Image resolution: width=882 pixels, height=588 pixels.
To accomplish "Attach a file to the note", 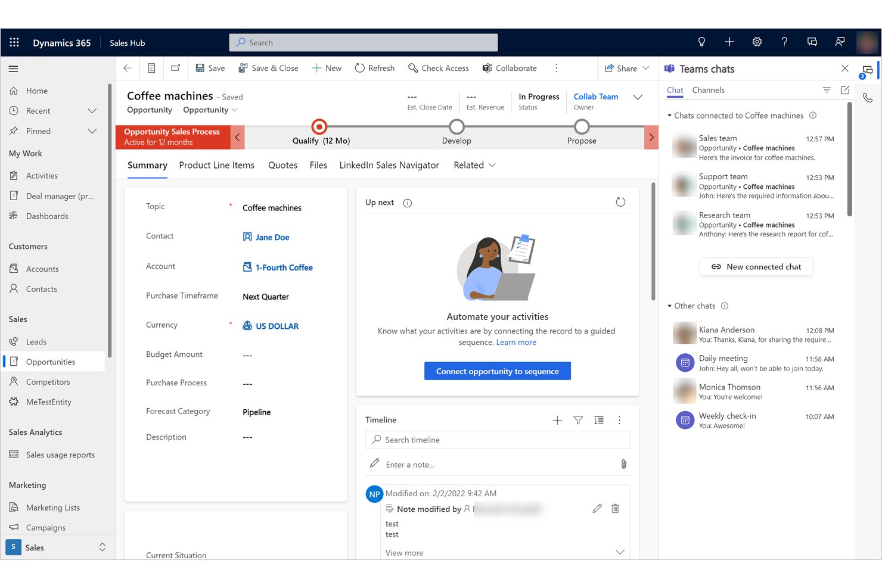I will pyautogui.click(x=623, y=464).
